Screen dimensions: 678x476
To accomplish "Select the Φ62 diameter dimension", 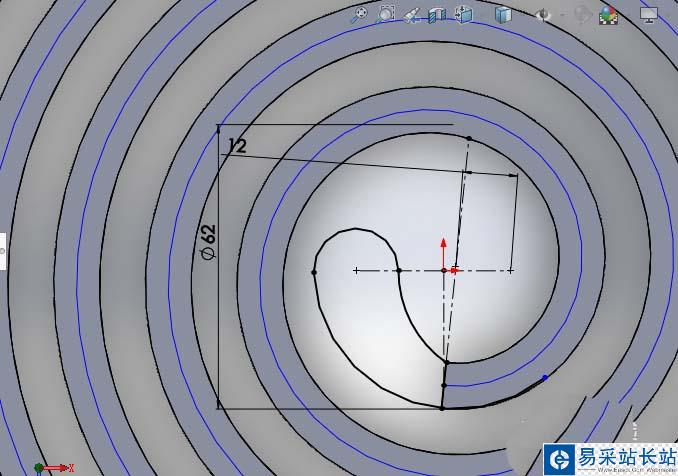I will tap(208, 242).
